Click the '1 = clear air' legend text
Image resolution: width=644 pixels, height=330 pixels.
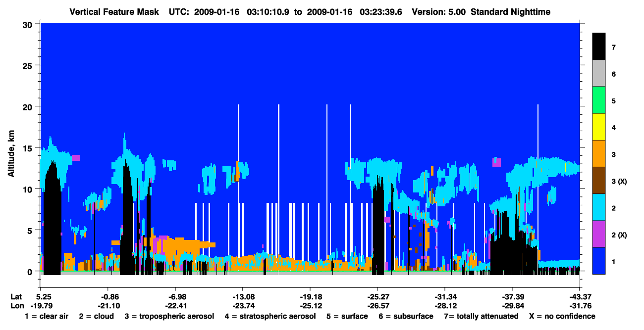coord(47,316)
